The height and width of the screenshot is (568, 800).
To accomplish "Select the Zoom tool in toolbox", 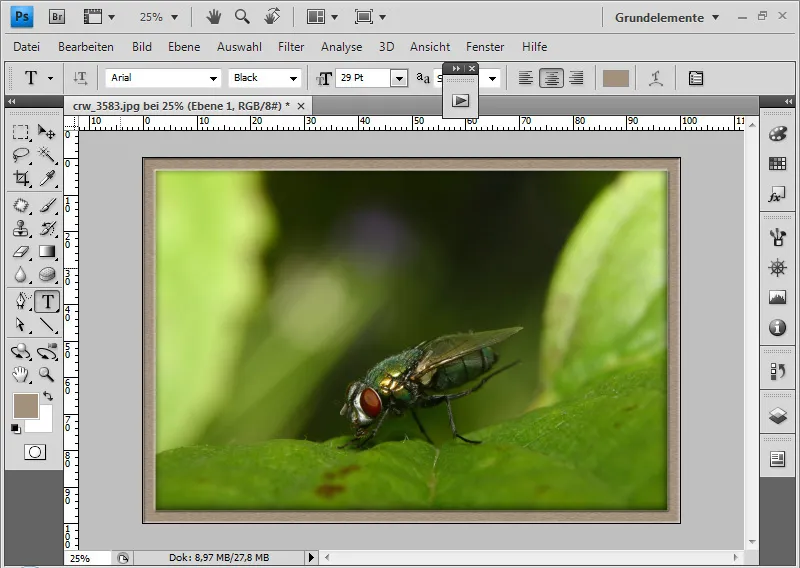I will pyautogui.click(x=47, y=375).
